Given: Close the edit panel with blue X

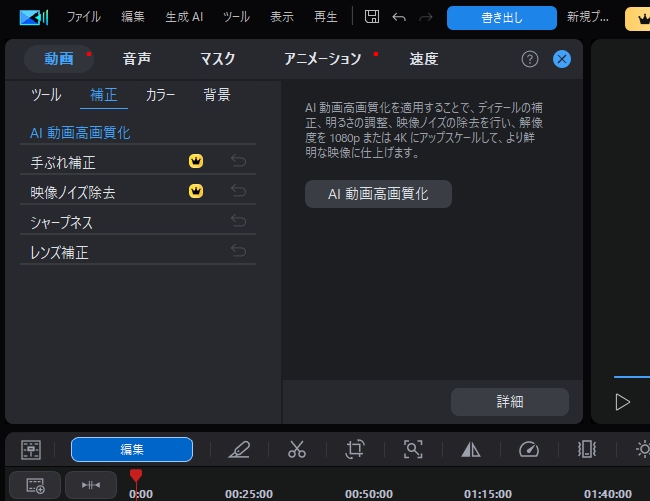Looking at the screenshot, I should [562, 59].
